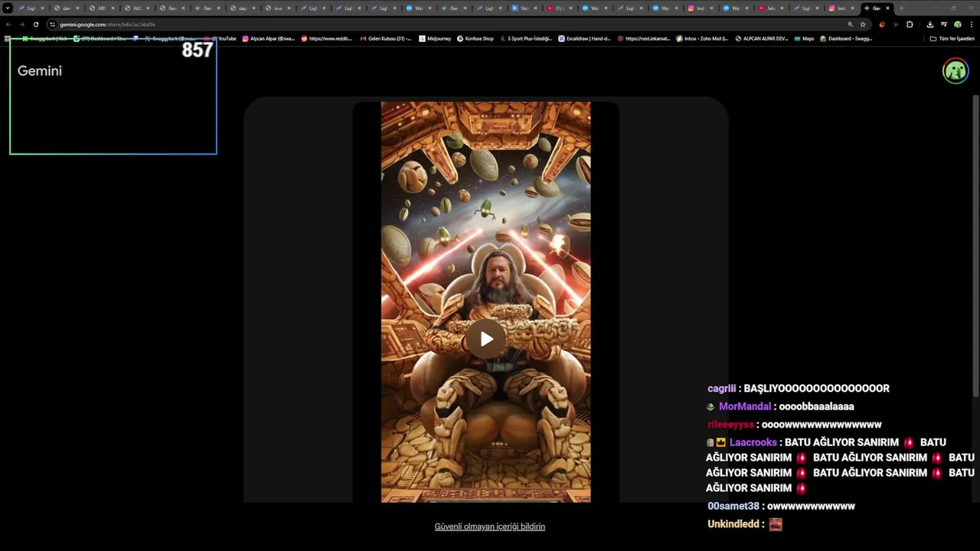Open the Inbox - Zoho Mail bookmark
This screenshot has width=980, height=551.
coord(702,38)
